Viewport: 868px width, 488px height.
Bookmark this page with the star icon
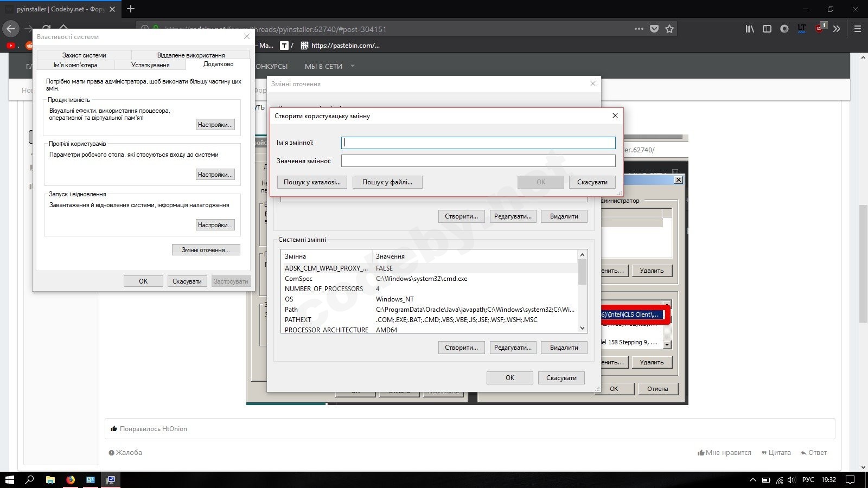click(669, 29)
